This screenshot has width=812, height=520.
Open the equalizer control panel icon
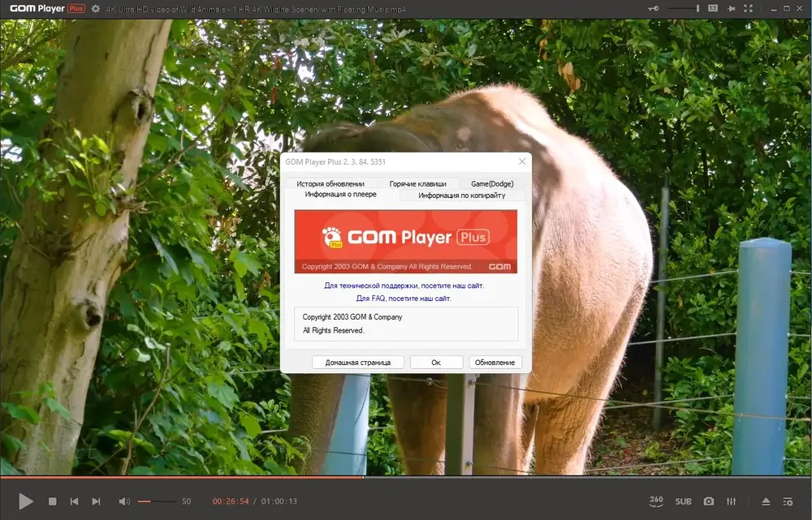tap(732, 501)
